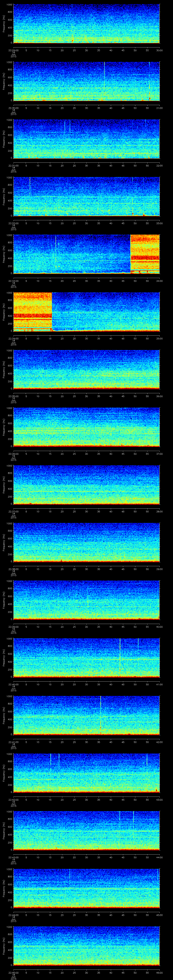Click the spectrogram panel starting at 22:39:00
Screen dimensions: 173x980
[x=86, y=600]
